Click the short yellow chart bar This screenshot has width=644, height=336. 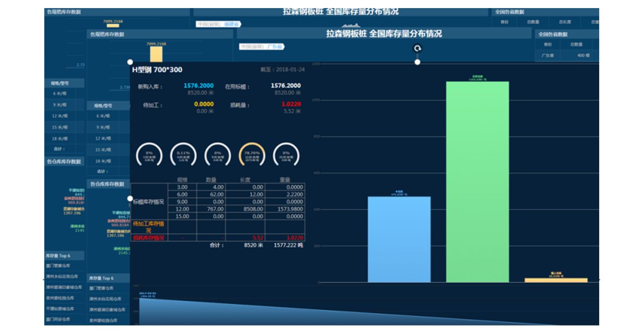click(x=556, y=280)
